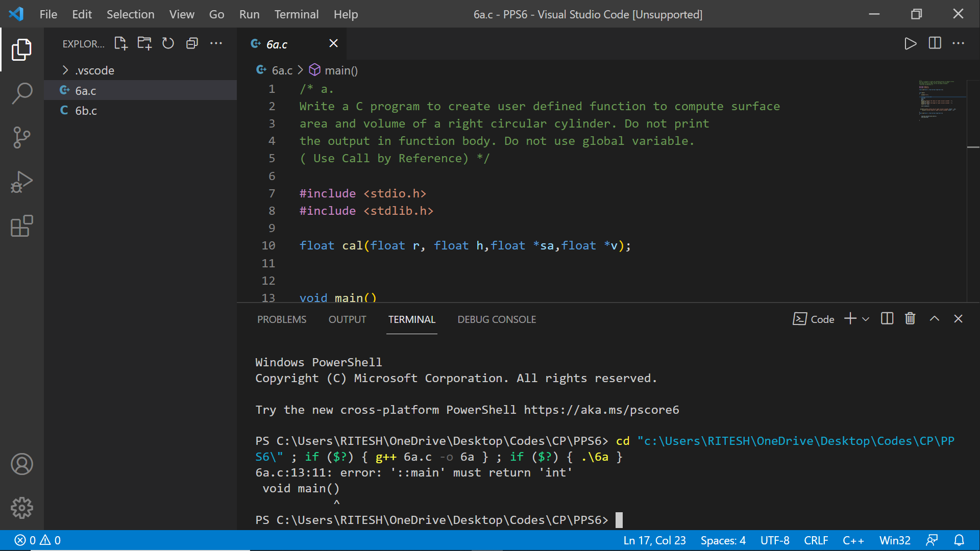Open the Extensions view

tap(21, 226)
